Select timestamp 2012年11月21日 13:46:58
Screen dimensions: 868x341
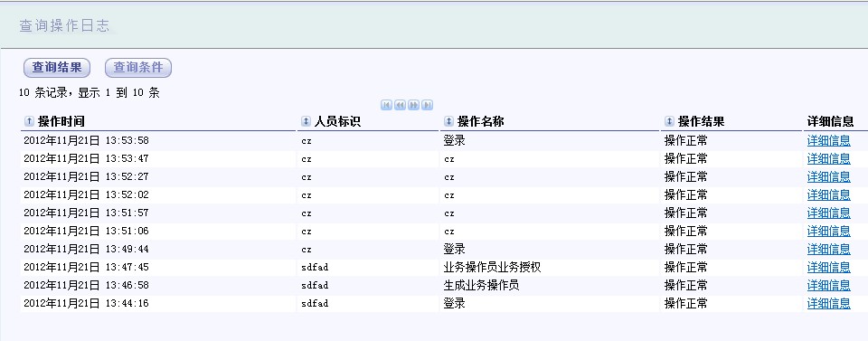[x=87, y=286]
